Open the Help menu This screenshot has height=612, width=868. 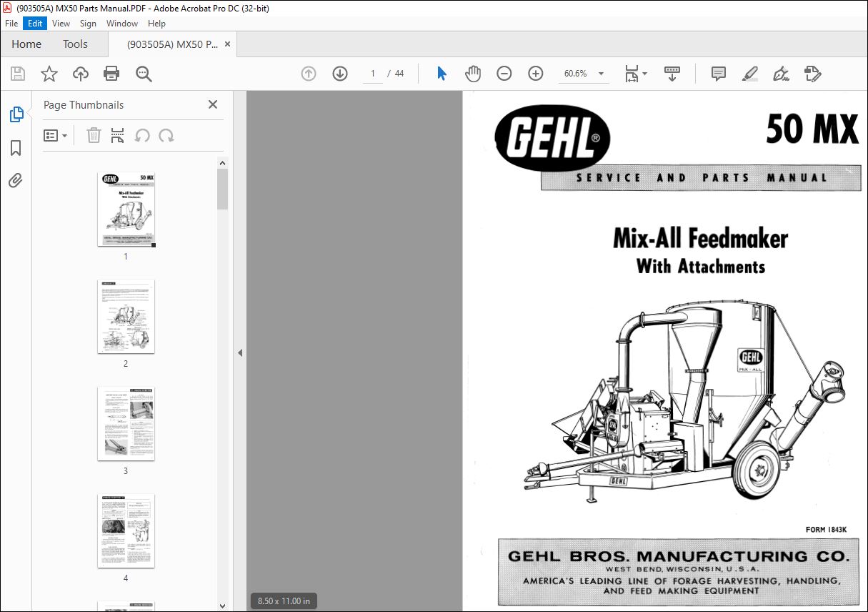coord(156,24)
